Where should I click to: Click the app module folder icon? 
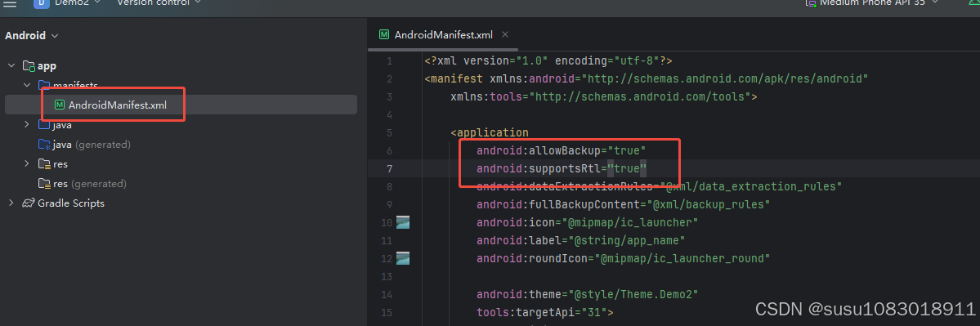pos(28,66)
